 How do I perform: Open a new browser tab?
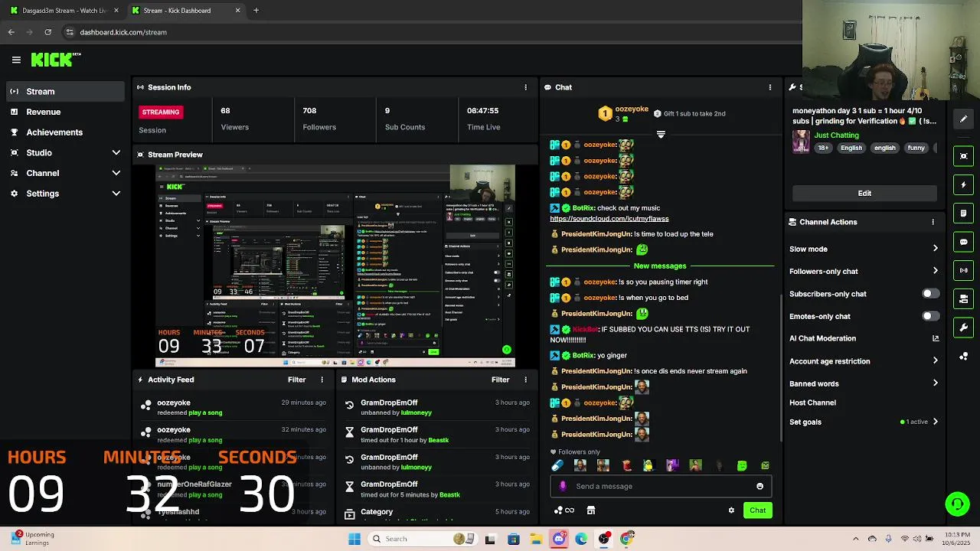click(256, 11)
